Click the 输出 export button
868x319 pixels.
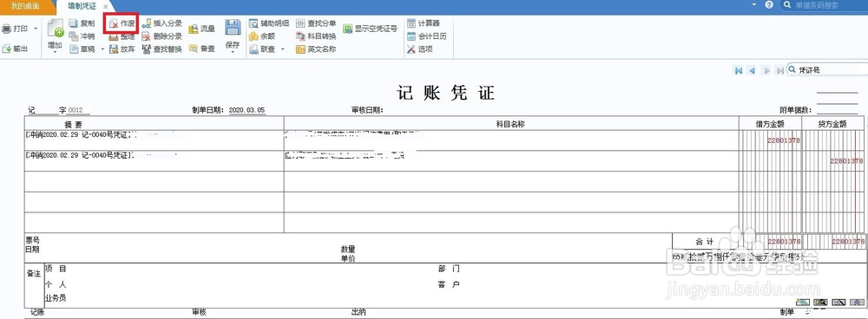[15, 49]
